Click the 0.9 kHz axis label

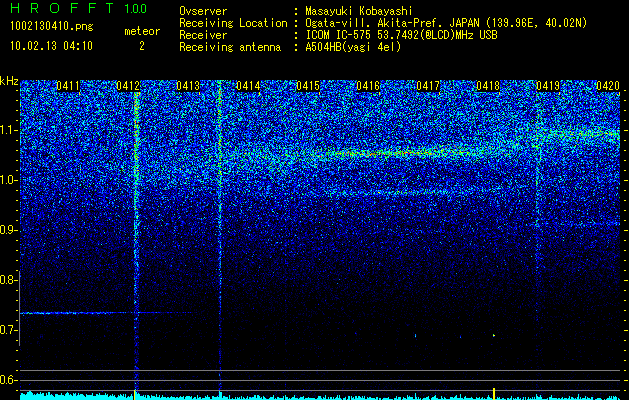8,230
